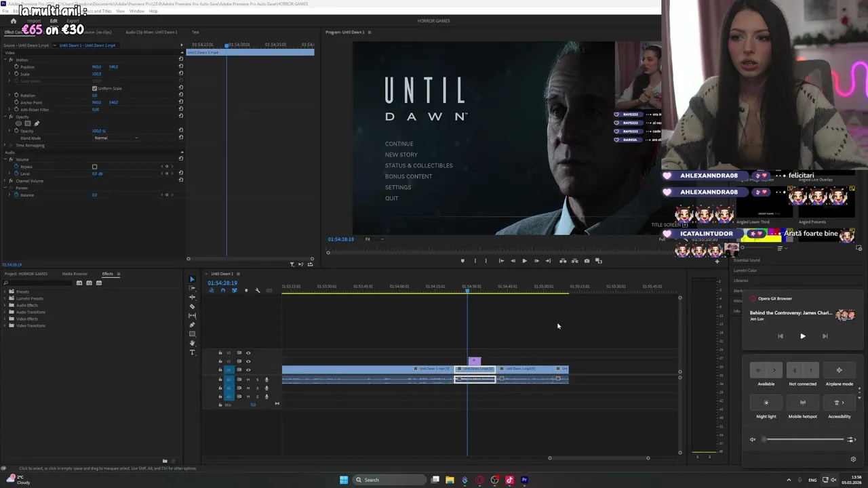
Task: Step forward one frame in Program monitor
Action: (x=536, y=261)
